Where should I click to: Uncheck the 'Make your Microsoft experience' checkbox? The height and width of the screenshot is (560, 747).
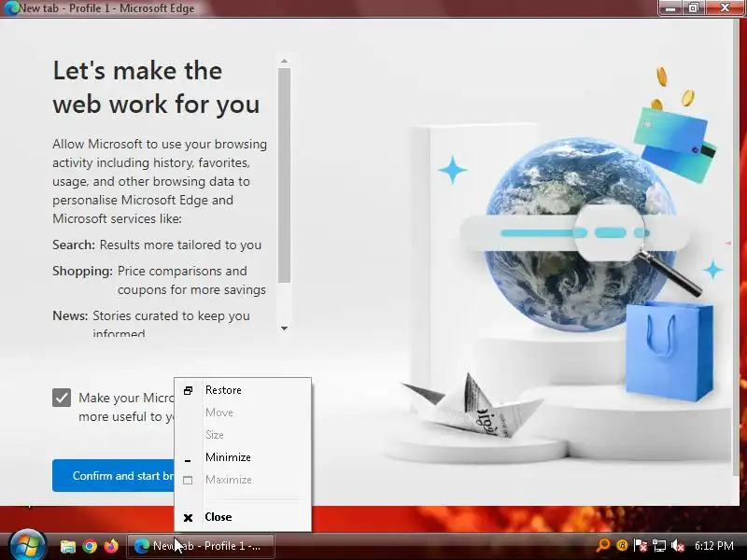click(62, 398)
